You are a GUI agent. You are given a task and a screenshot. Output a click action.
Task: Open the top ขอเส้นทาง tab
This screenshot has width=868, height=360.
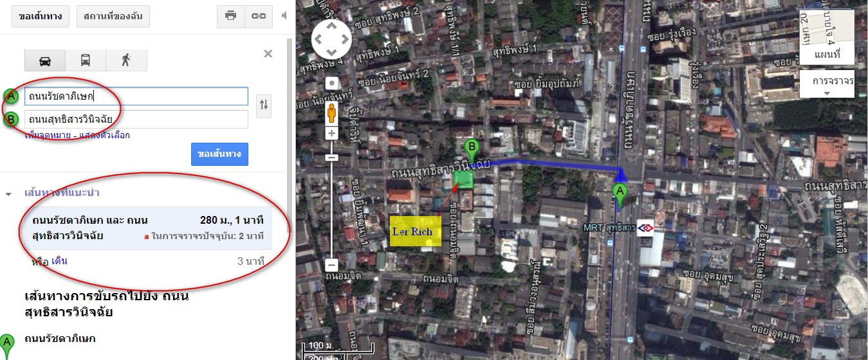point(41,17)
